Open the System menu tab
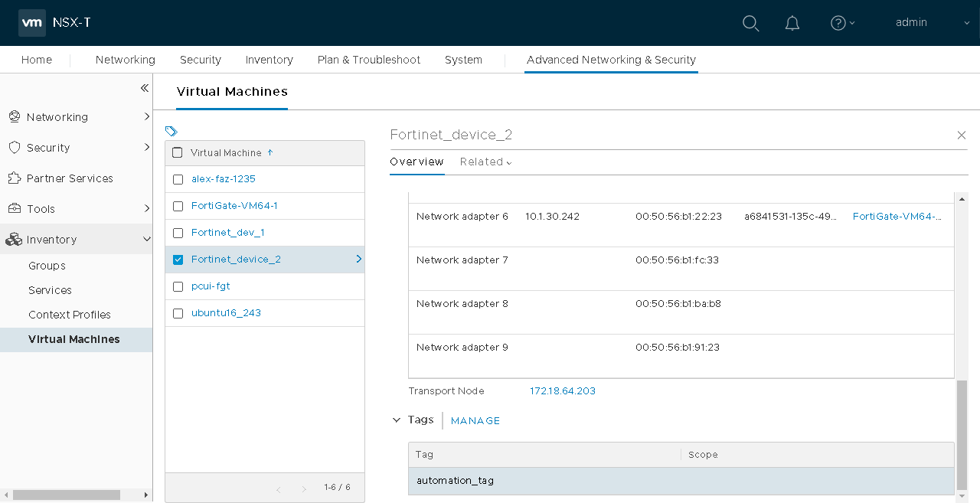Screen dimensions: 980x503 pos(463,60)
